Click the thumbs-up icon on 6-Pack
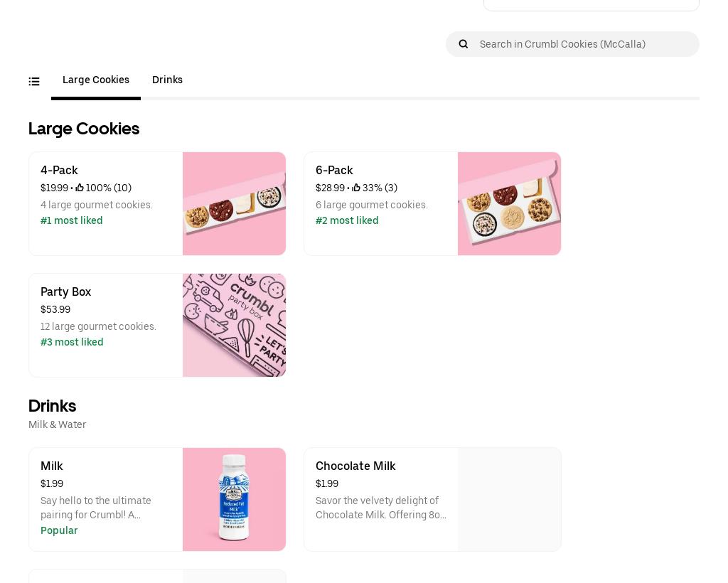Image resolution: width=728 pixels, height=583 pixels. coord(356,188)
